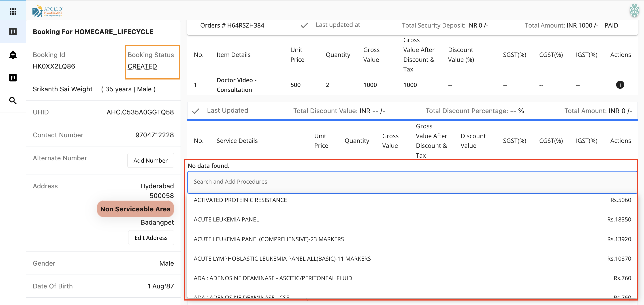Focus the Search and Add Procedures field

pos(412,182)
